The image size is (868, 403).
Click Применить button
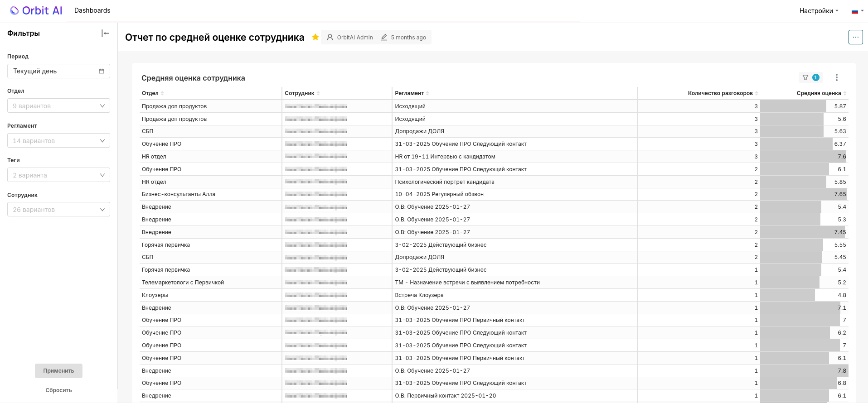(58, 371)
